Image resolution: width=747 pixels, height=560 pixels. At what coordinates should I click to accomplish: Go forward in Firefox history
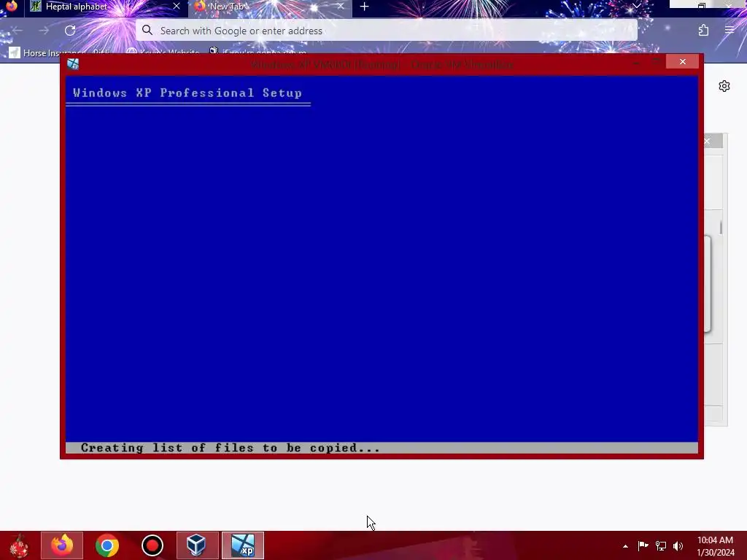(x=44, y=31)
